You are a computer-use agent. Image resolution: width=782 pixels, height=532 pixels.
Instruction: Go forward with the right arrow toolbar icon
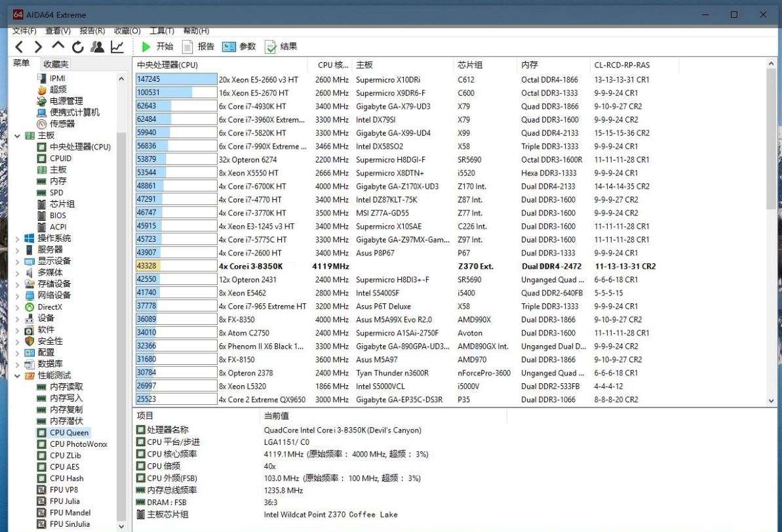coord(38,47)
